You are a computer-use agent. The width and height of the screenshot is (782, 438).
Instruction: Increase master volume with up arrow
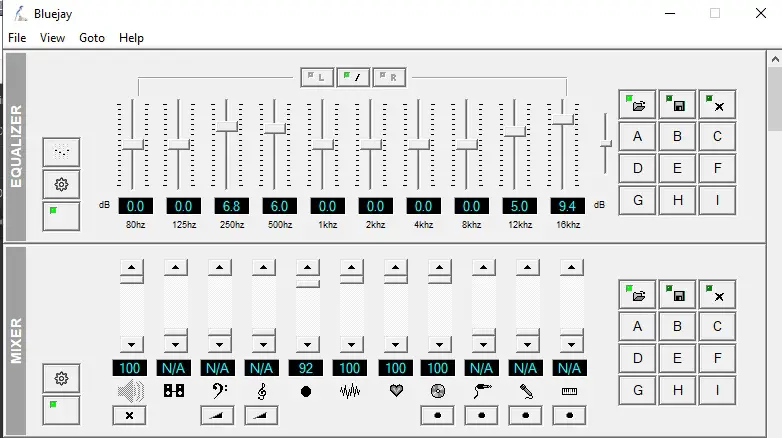tap(132, 267)
